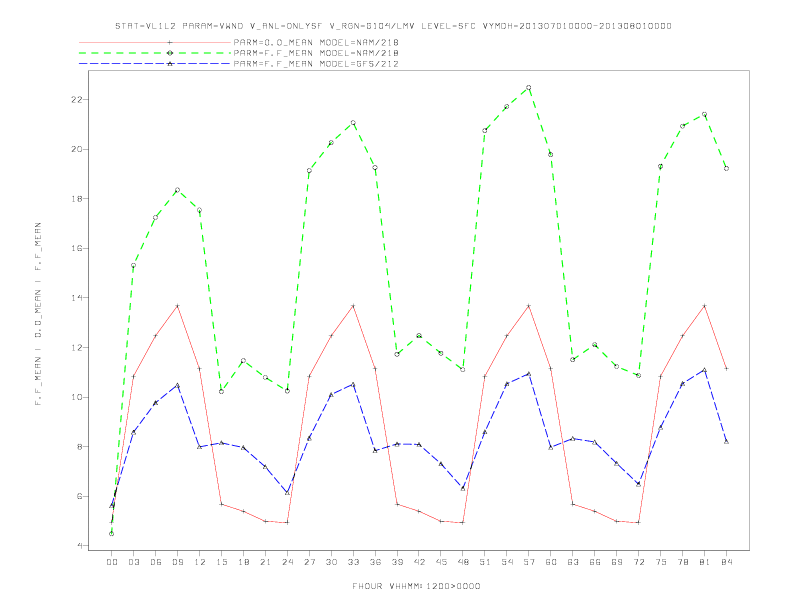Click x-axis tick label 06

(156, 562)
